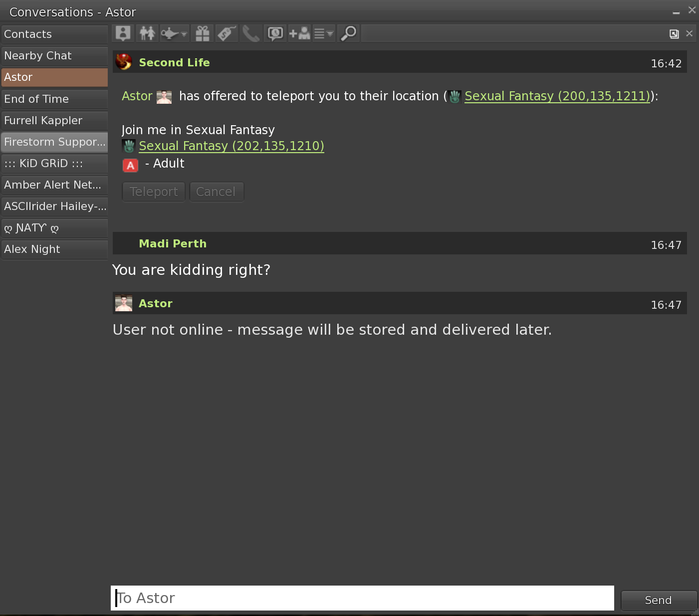
Task: Open the Alex Night conversation
Action: 54,249
